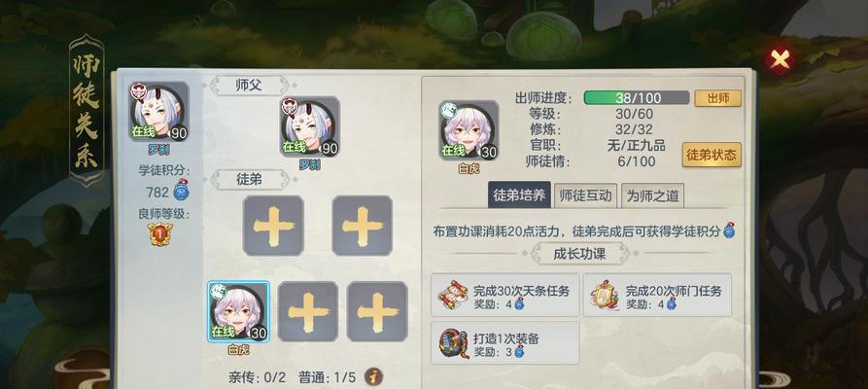Open the 为师之道 tab
This screenshot has height=389, width=868.
click(x=652, y=195)
